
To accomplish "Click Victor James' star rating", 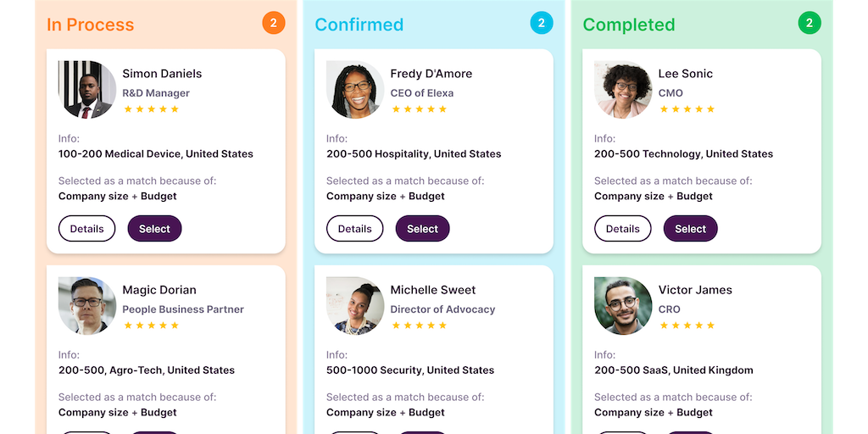I will 687,325.
